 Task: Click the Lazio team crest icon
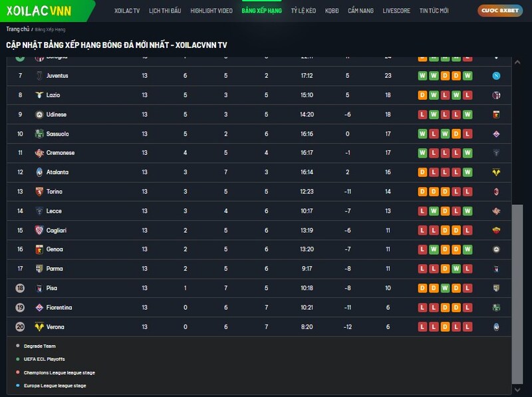point(39,95)
